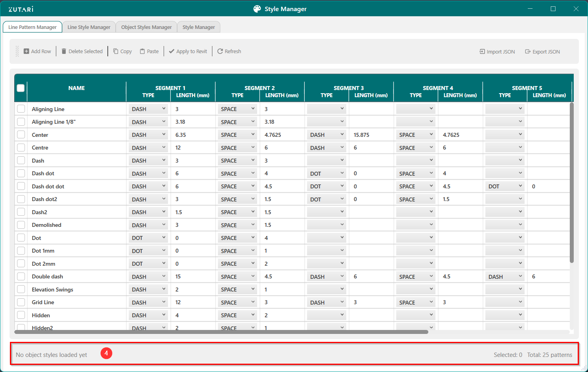This screenshot has height=372, width=588.
Task: Open Segment 5 type dropdown for Dash dot dot
Action: [x=505, y=186]
